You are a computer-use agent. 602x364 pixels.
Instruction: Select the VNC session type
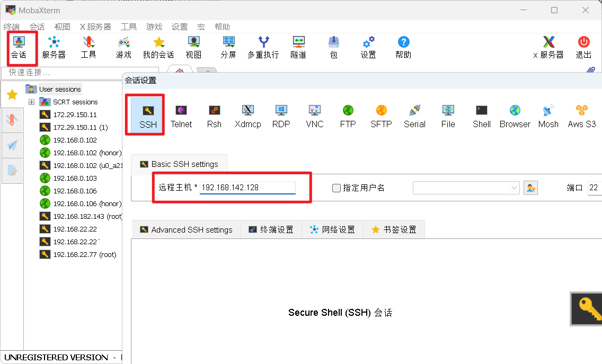(x=315, y=117)
